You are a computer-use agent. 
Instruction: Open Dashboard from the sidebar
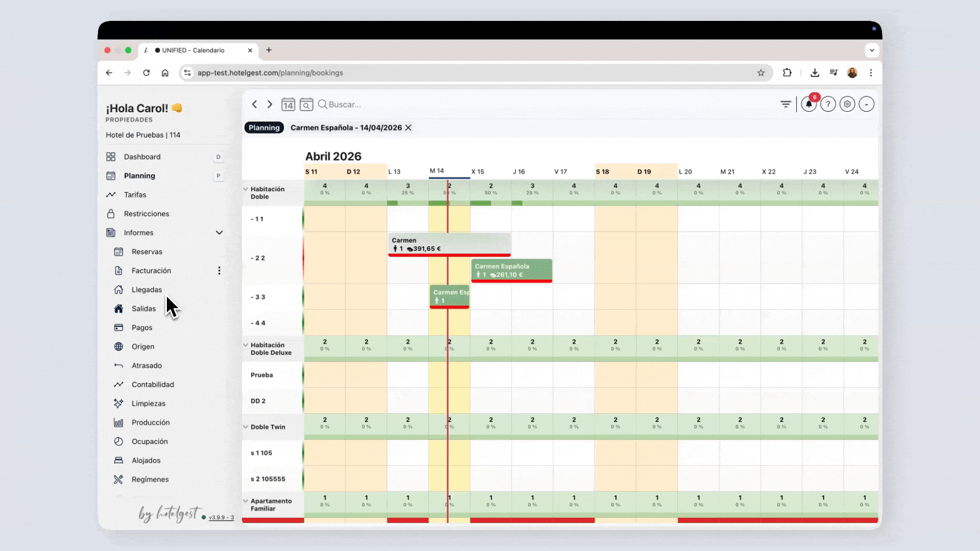coord(142,157)
